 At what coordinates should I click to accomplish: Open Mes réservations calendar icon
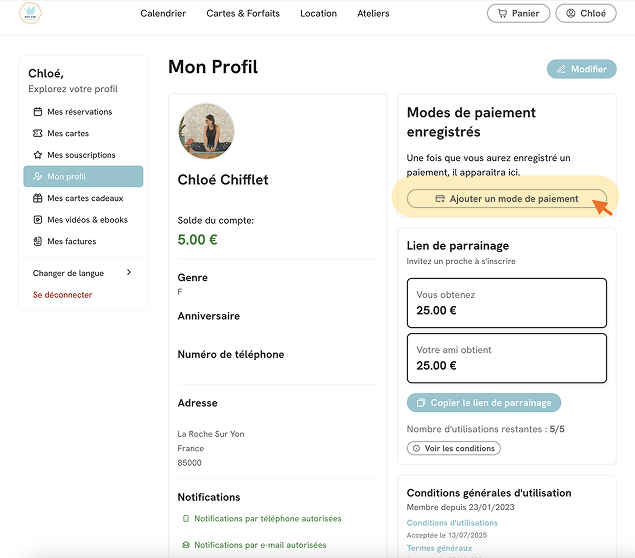38,112
